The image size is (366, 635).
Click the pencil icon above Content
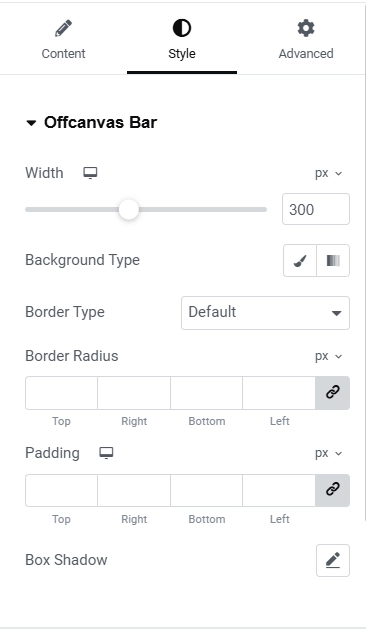pyautogui.click(x=63, y=28)
